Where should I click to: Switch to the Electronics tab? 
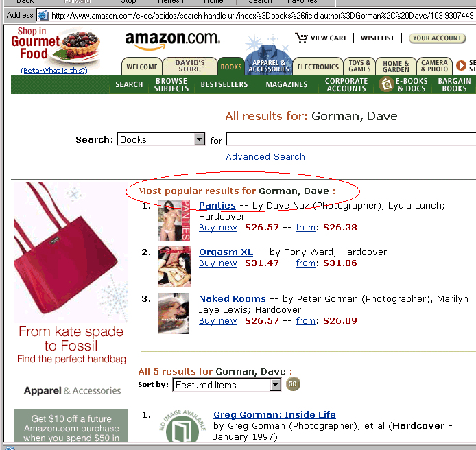(x=318, y=67)
